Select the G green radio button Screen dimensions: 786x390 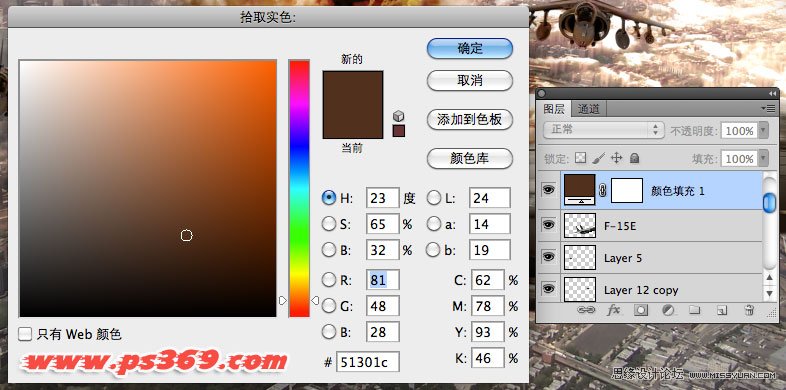[x=328, y=305]
